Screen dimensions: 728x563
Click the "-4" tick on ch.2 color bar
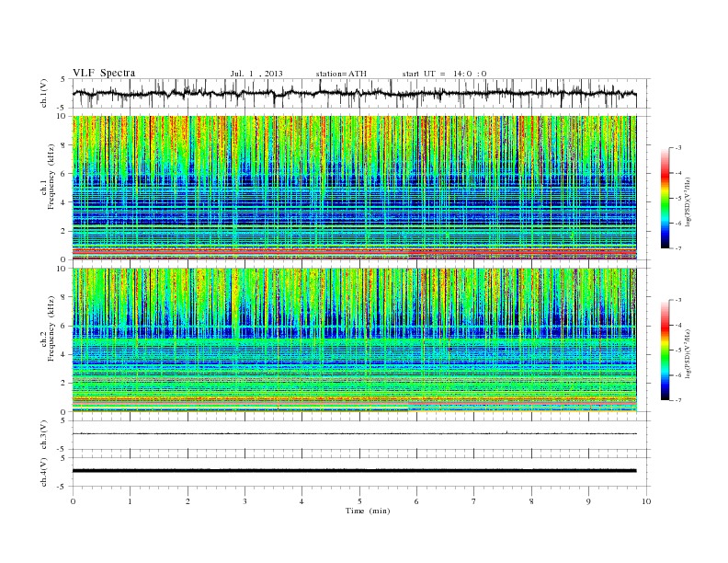click(x=678, y=325)
